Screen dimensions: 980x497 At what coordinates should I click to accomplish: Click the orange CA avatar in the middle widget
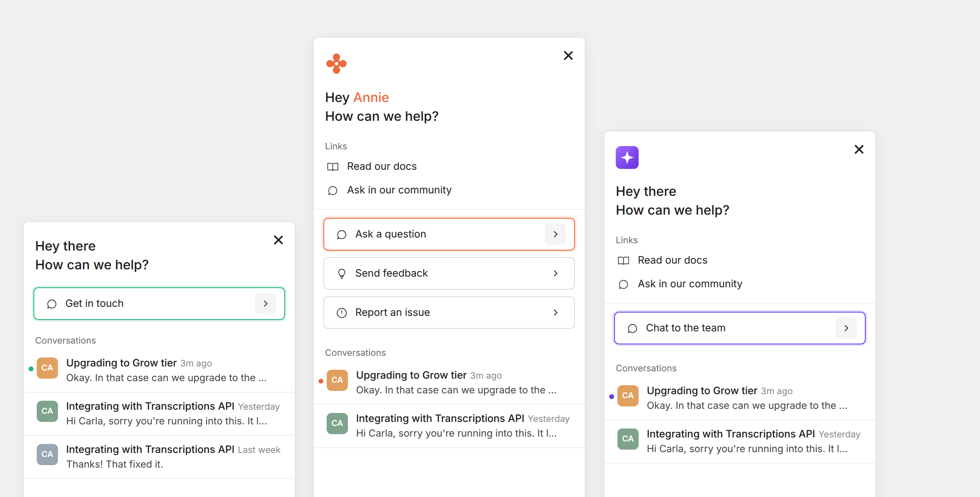point(337,380)
